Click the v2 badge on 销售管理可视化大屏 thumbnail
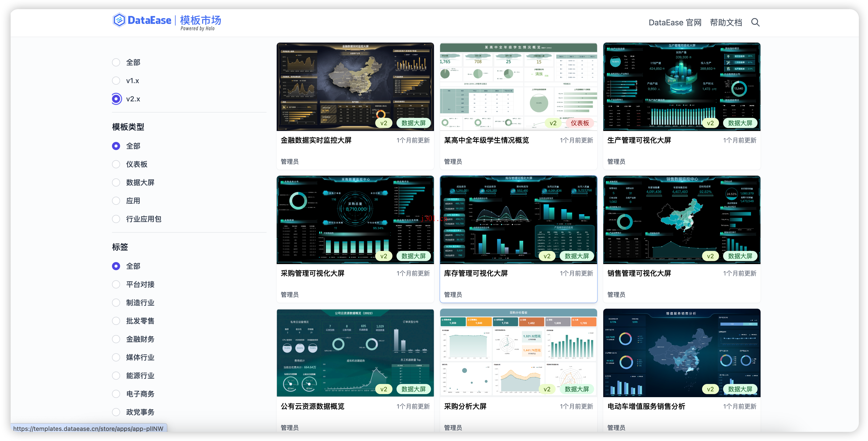 point(710,256)
